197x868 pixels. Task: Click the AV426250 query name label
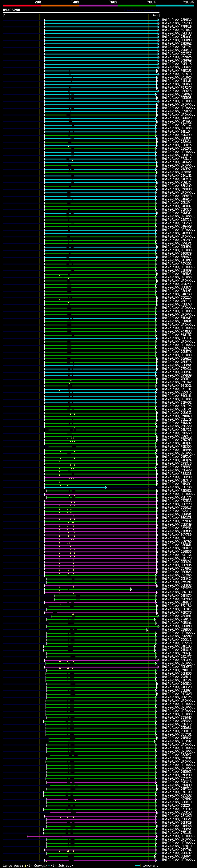click(x=11, y=10)
